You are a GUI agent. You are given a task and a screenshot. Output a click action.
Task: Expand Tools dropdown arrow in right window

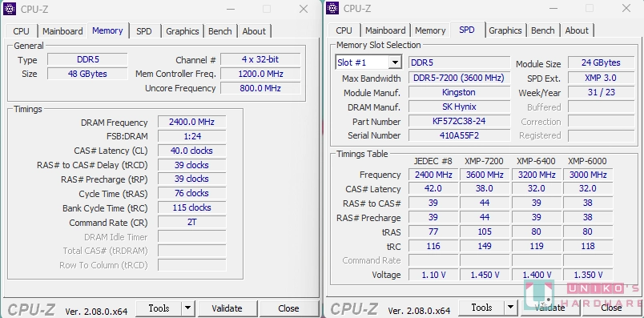tap(510, 308)
